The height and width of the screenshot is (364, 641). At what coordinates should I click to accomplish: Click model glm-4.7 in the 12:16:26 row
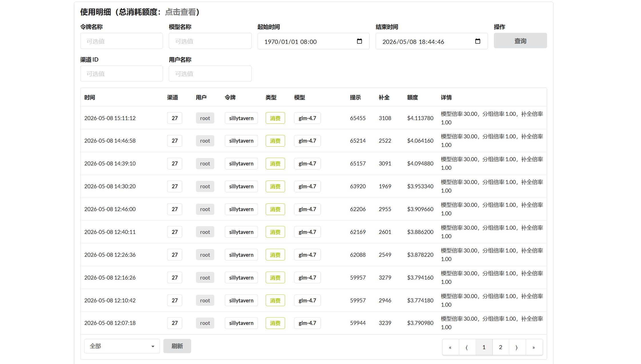[x=307, y=278]
